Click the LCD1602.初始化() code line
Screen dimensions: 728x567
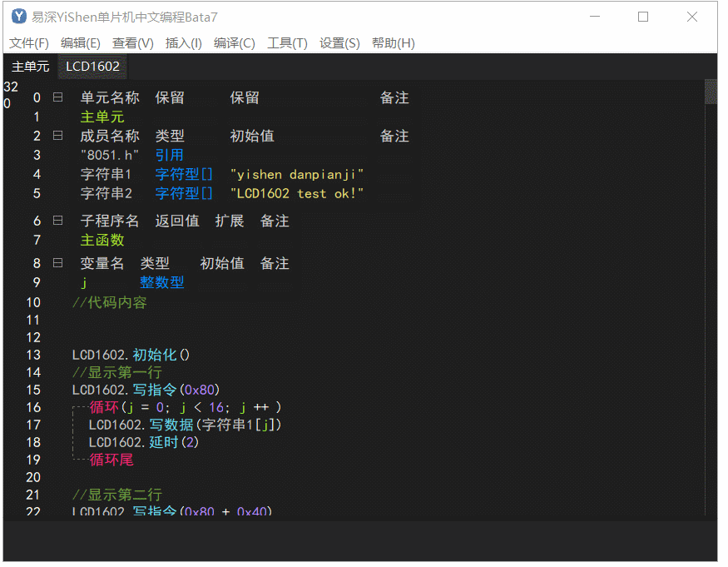coord(131,355)
